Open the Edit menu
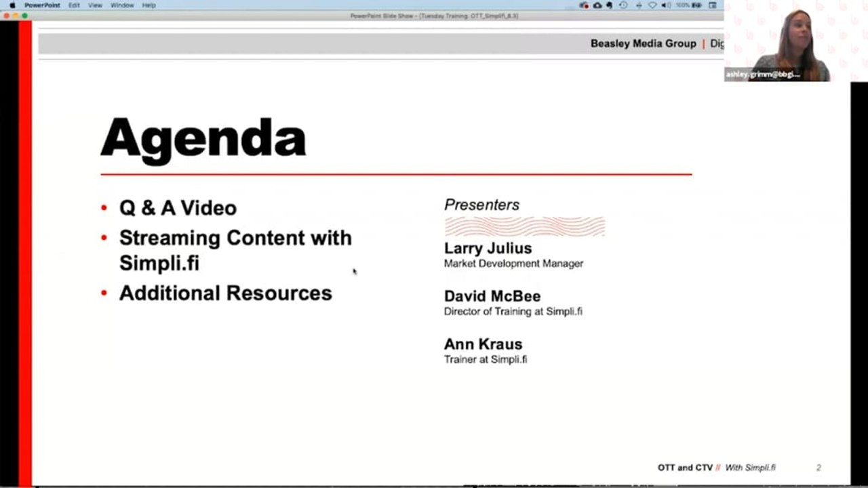Screen dimensions: 868x488 [74, 5]
